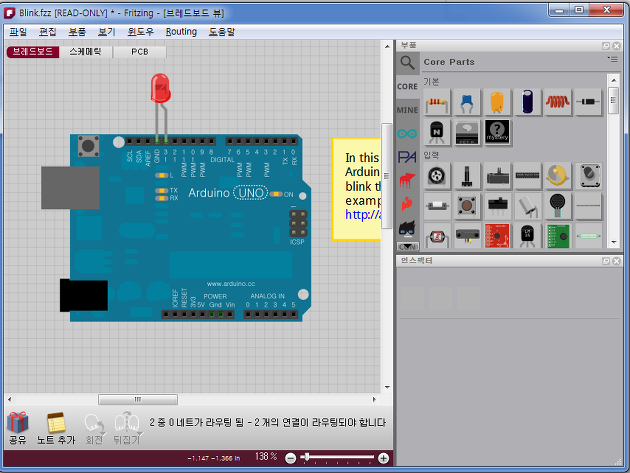630x473 pixels.
Task: Click parts bin scrollbar down arrow
Action: [x=614, y=242]
